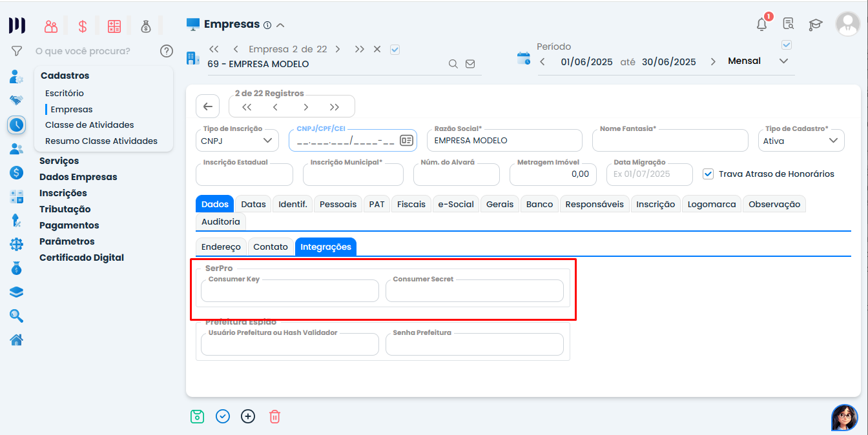Open the CNPJ lookup card icon
The height and width of the screenshot is (435, 868).
pos(406,140)
